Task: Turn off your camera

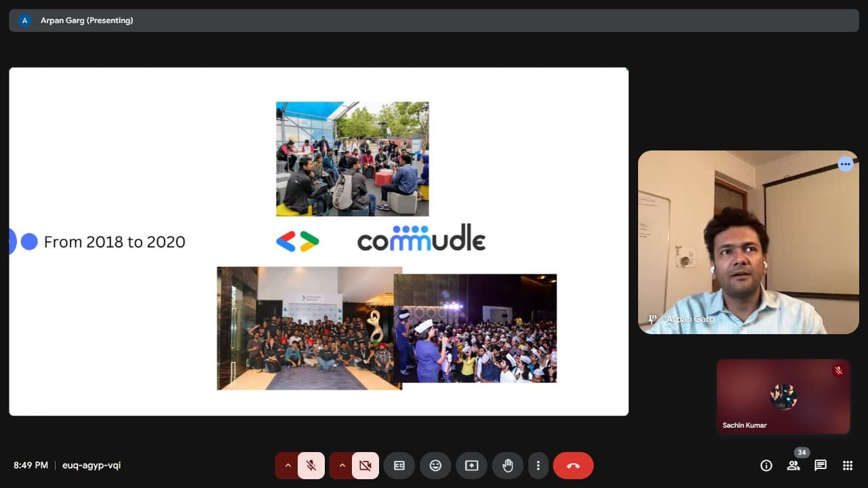Action: (366, 466)
